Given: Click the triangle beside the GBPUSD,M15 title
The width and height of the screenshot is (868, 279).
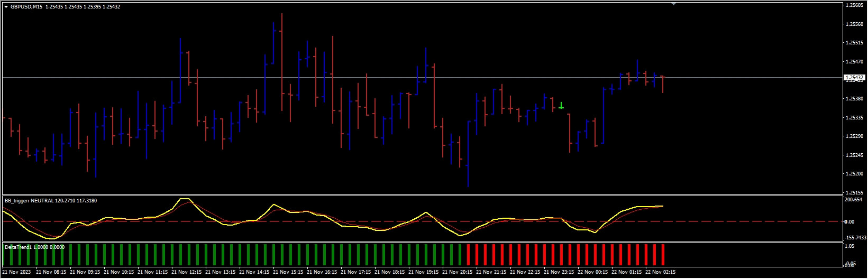Looking at the screenshot, I should [6, 6].
